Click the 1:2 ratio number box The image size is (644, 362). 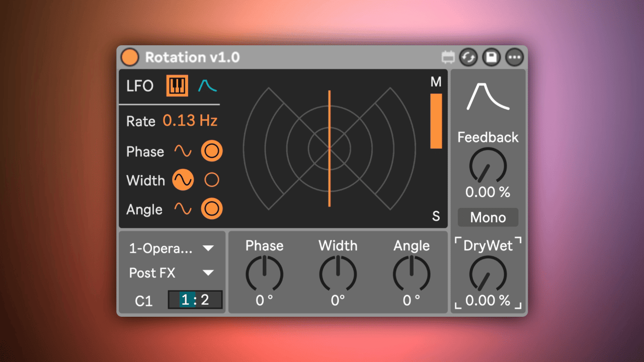tap(195, 300)
